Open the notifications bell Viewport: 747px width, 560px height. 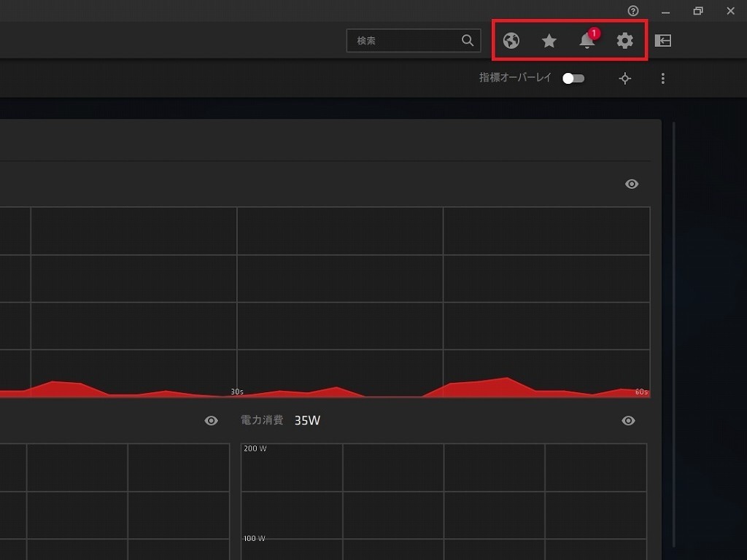coord(587,41)
